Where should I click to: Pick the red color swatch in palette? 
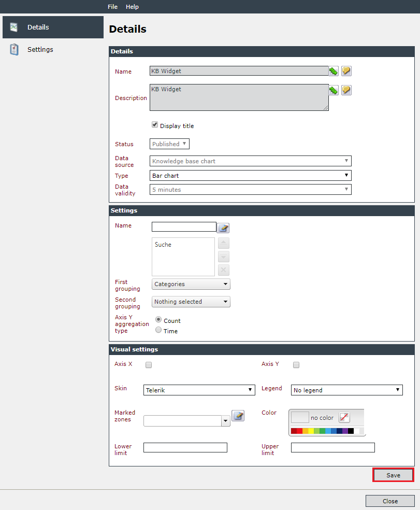click(x=299, y=431)
